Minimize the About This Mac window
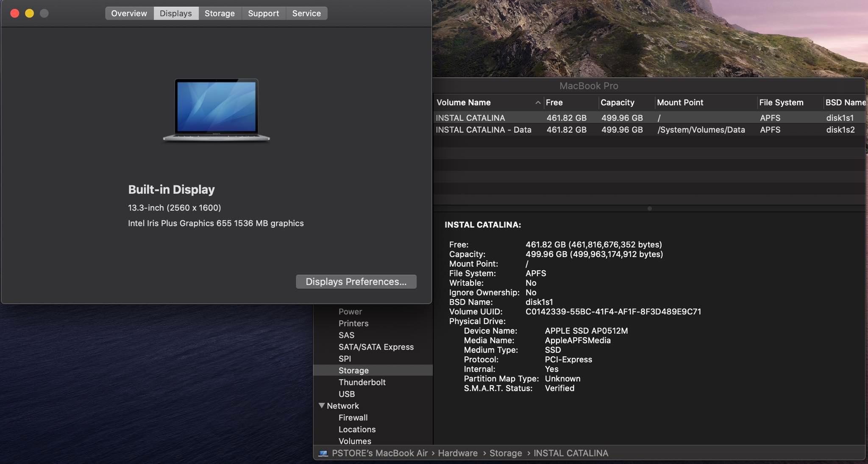This screenshot has width=868, height=464. (x=29, y=13)
